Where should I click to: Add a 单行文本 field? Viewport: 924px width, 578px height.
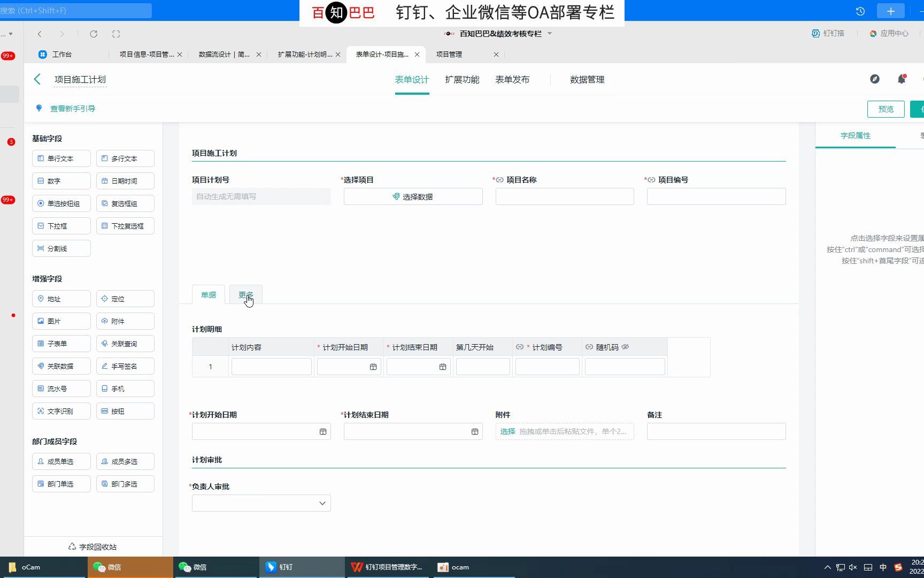click(x=61, y=158)
